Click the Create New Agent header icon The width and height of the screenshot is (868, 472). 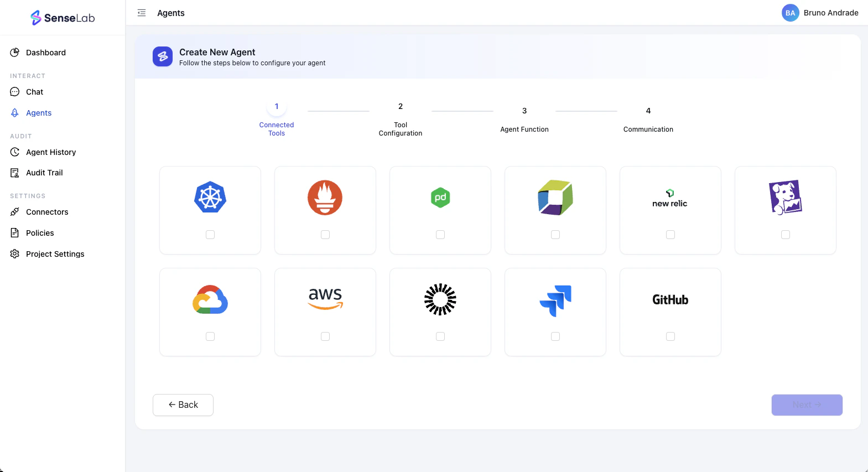point(163,56)
